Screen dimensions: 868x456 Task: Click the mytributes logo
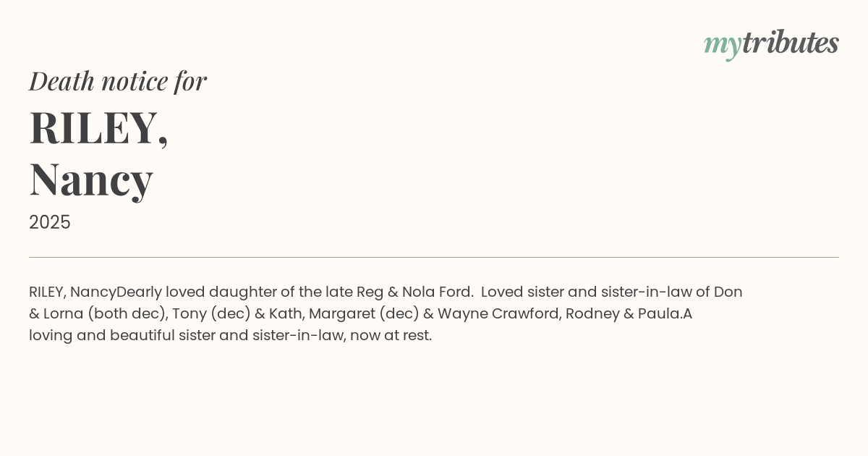[771, 43]
